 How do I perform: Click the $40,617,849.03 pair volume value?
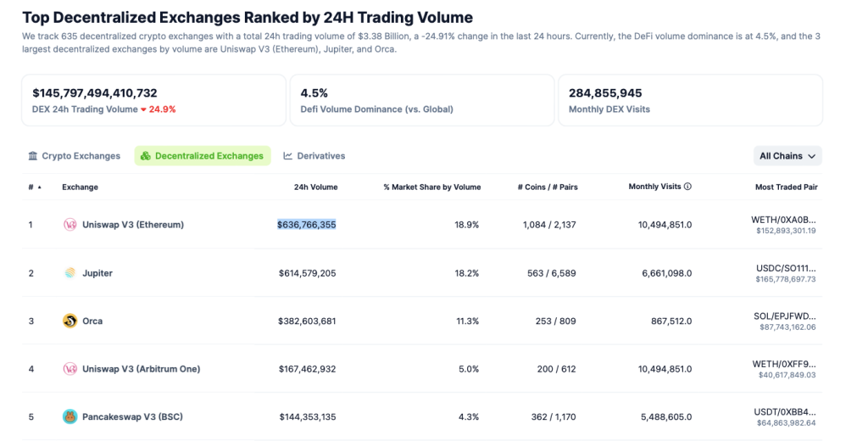coord(787,375)
